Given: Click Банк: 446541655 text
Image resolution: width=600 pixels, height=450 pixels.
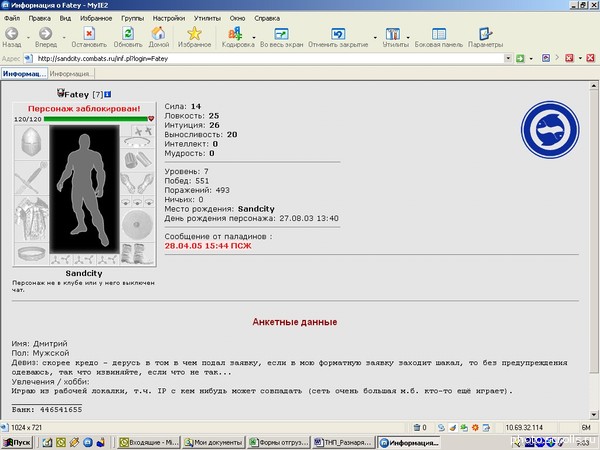Looking at the screenshot, I should tap(47, 409).
